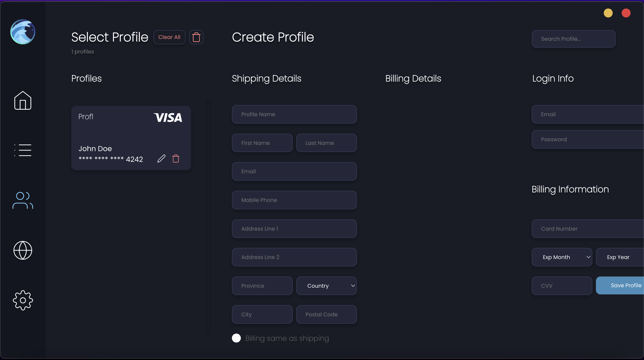Expand the Country dropdown
This screenshot has height=360, width=644.
coord(326,286)
